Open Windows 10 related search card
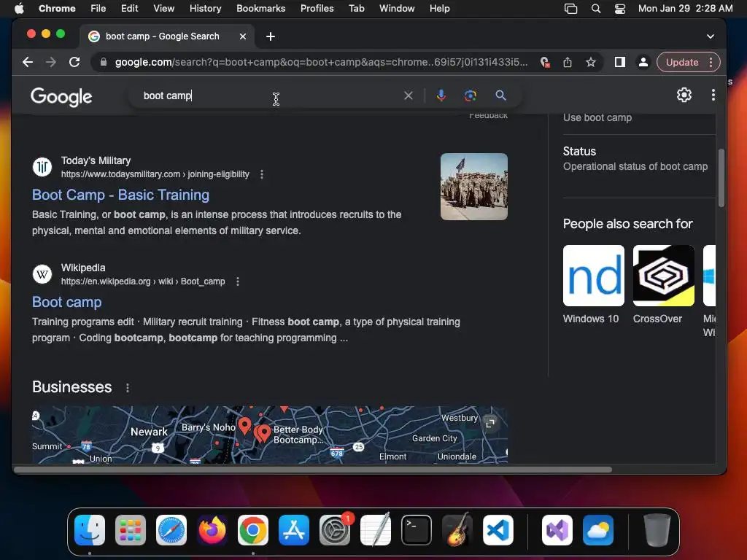The height and width of the screenshot is (560, 747). pyautogui.click(x=594, y=285)
